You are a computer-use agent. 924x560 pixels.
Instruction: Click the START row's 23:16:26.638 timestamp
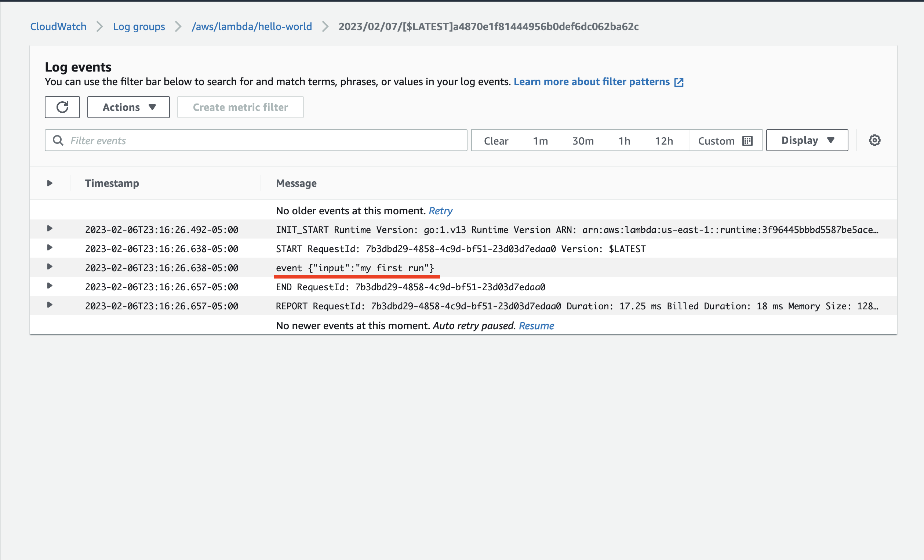point(161,249)
